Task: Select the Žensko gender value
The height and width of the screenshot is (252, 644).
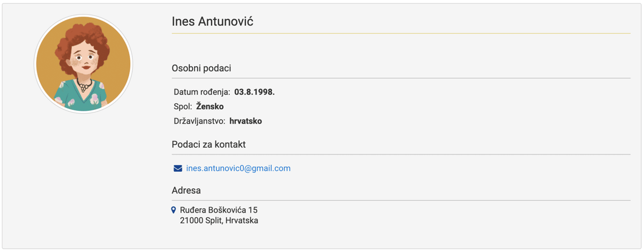Action: tap(210, 107)
